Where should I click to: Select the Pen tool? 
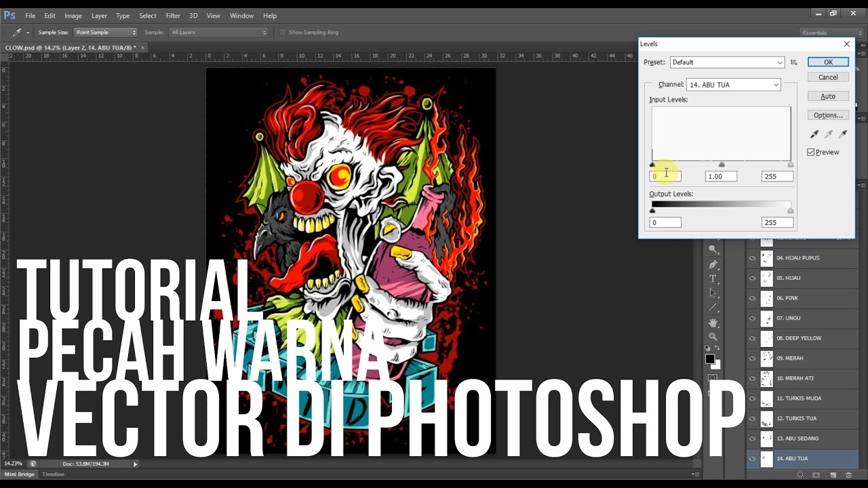[713, 264]
